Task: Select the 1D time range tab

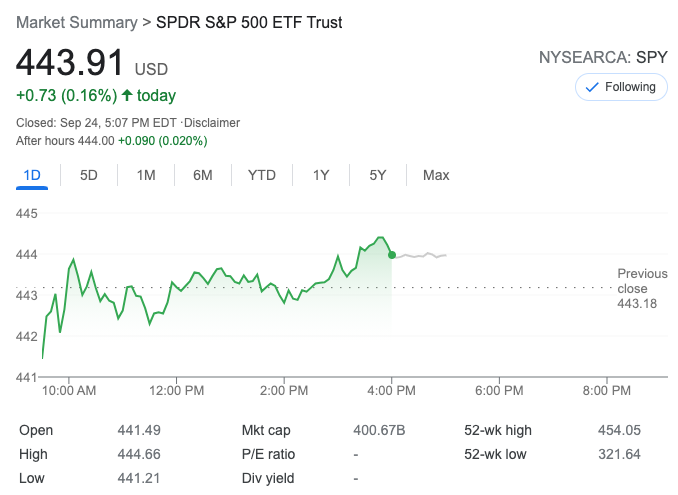Action: [32, 175]
